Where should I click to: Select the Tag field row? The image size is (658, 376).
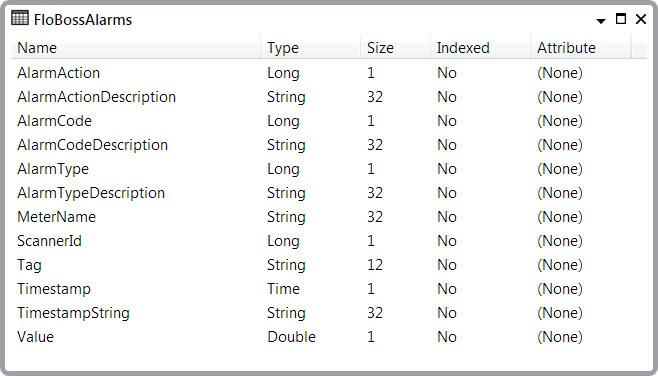[329, 265]
